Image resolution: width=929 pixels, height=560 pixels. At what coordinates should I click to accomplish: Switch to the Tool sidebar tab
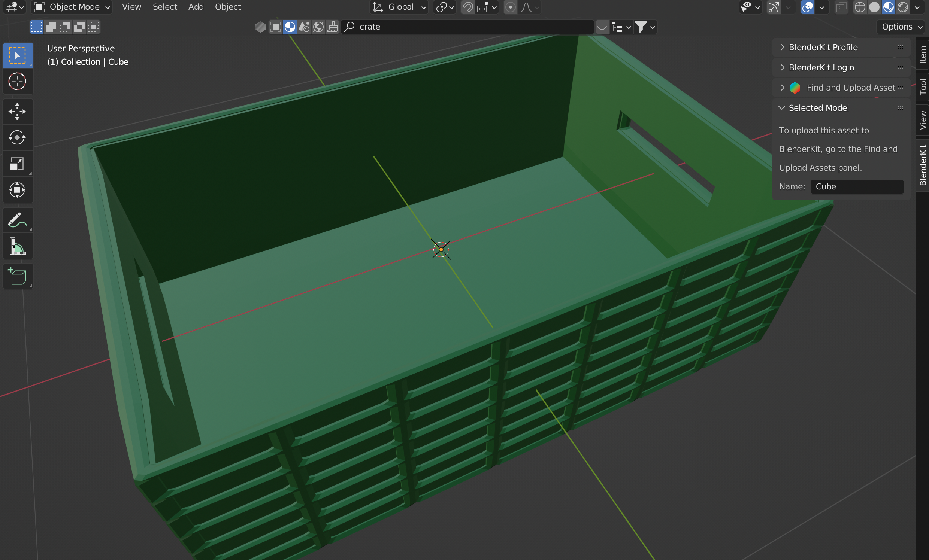(x=923, y=87)
